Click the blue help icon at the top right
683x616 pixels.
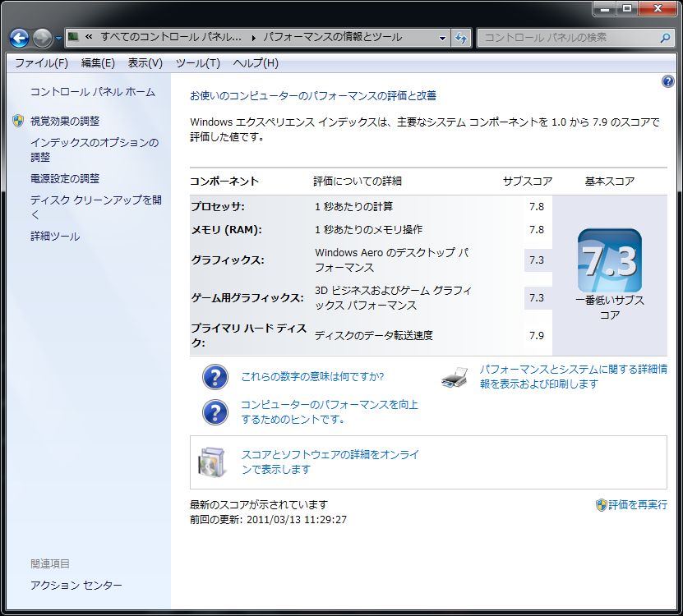(x=667, y=81)
